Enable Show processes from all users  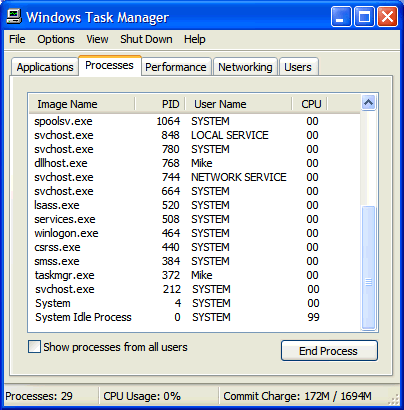(34, 347)
